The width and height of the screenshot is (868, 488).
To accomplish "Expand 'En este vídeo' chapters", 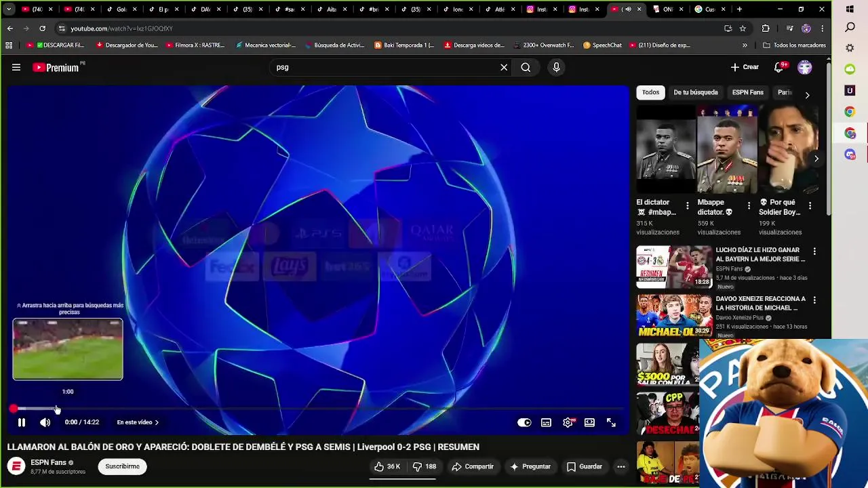I will 138,422.
